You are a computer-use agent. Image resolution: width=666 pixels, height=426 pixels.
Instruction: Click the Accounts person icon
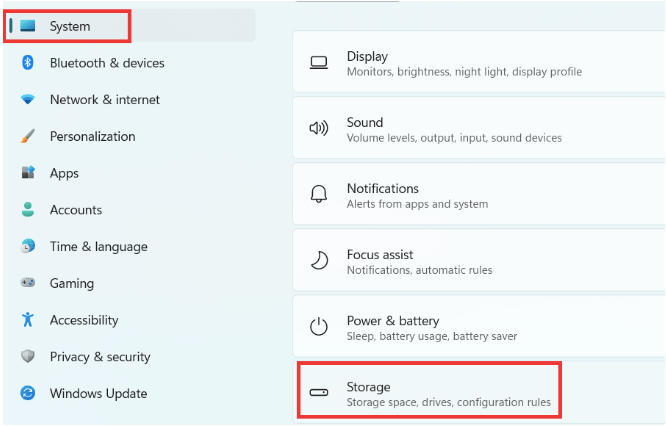pos(28,209)
